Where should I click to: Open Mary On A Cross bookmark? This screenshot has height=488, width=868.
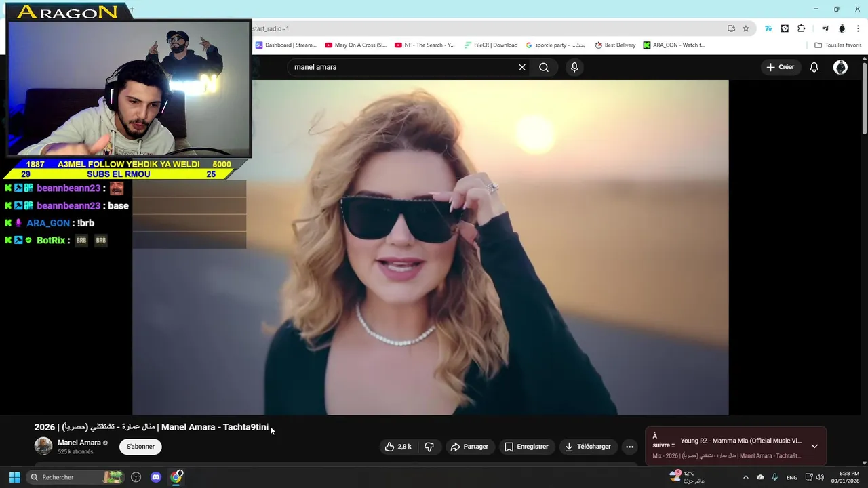point(355,45)
